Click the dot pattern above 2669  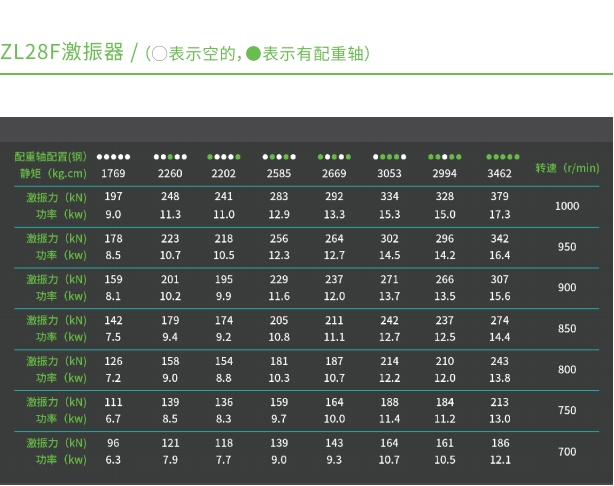point(334,157)
